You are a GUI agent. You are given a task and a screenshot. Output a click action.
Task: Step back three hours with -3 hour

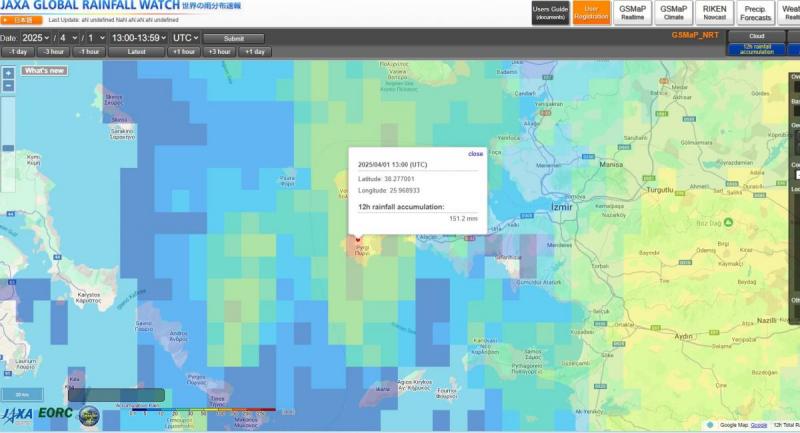[53, 52]
